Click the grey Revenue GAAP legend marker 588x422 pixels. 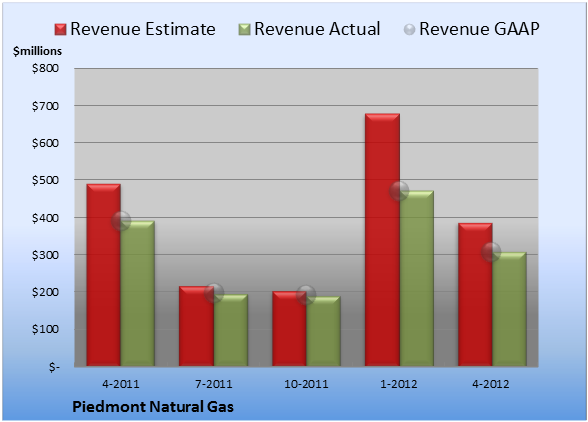pos(409,29)
